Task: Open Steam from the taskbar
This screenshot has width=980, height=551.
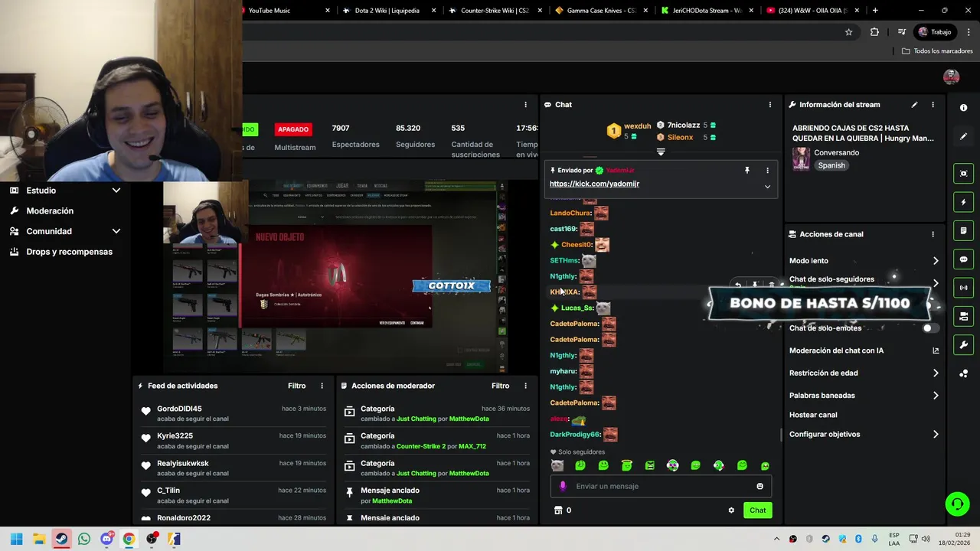Action: point(61,539)
